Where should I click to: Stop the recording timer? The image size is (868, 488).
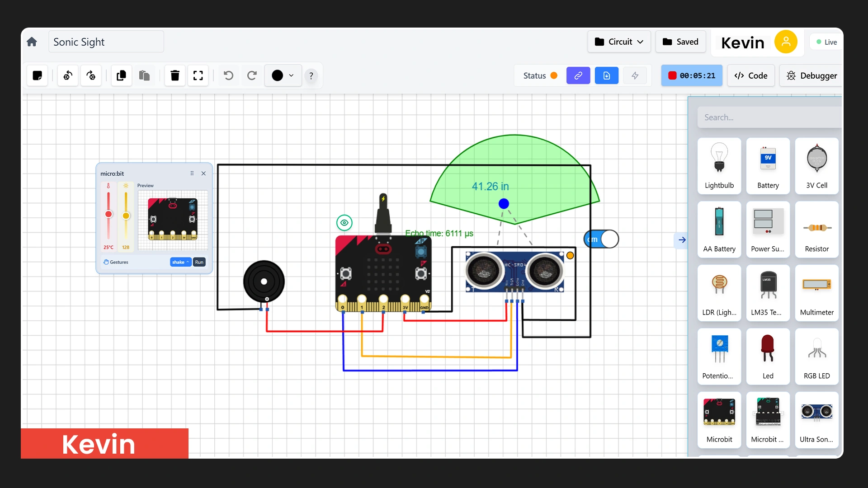(x=672, y=75)
